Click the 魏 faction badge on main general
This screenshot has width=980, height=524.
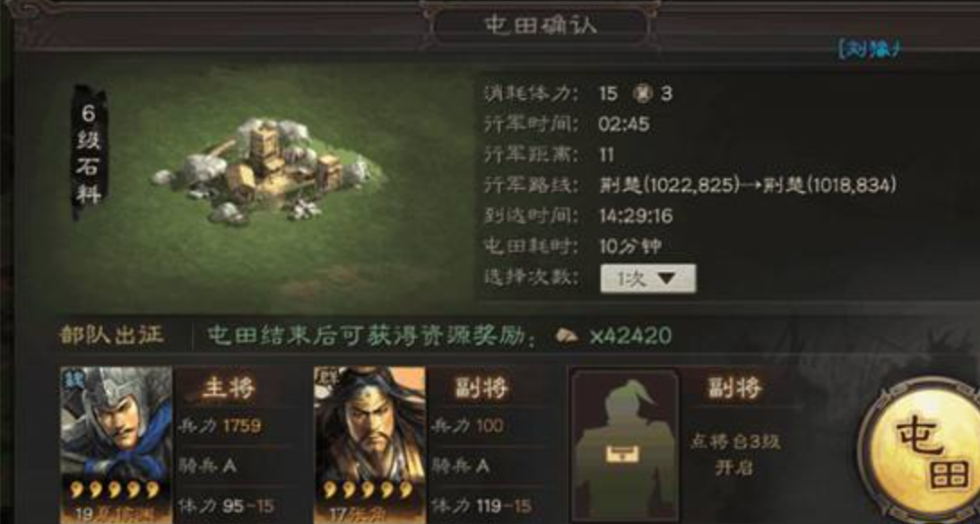pos(74,379)
